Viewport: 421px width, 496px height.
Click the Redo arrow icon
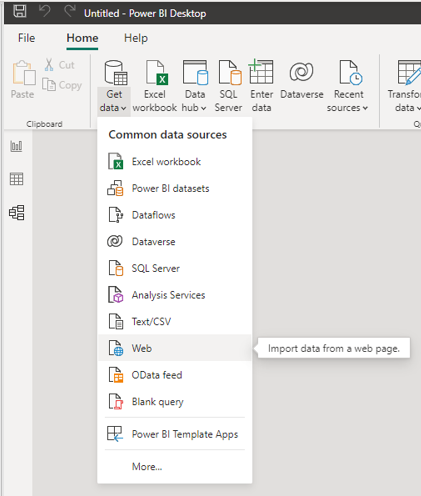coord(69,11)
